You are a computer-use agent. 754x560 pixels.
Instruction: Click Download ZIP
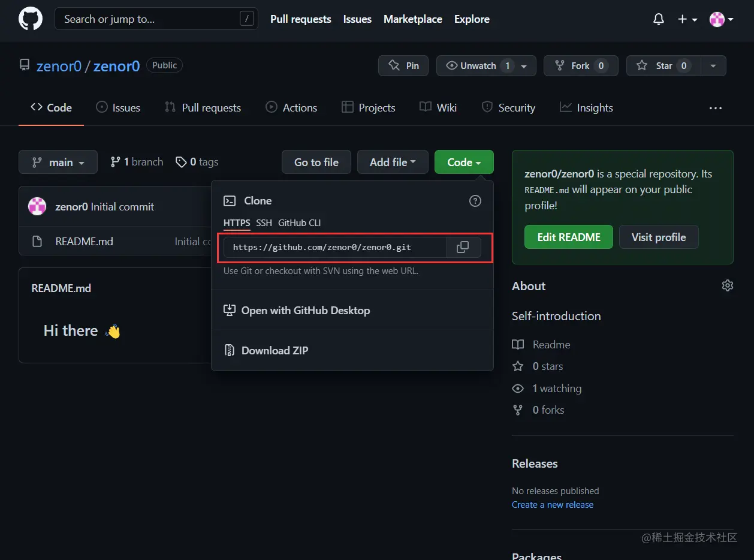(266, 351)
